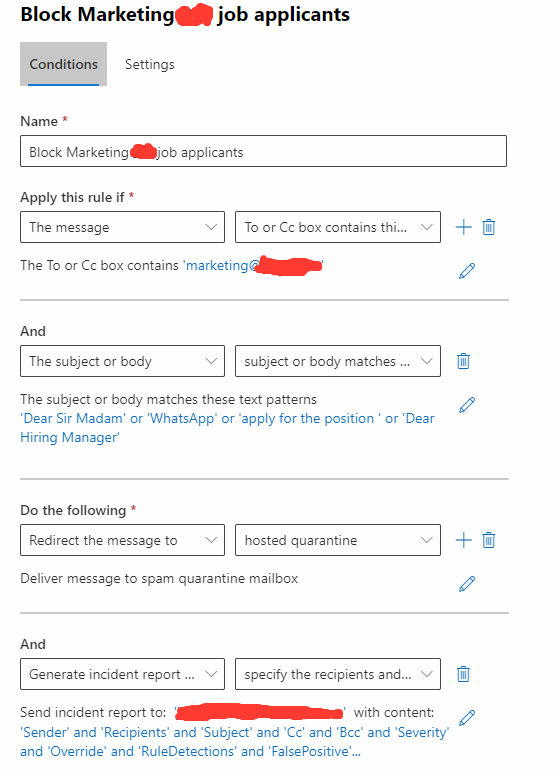Click the 'Send incident report to:' text
The height and width of the screenshot is (769, 559).
pos(93,712)
